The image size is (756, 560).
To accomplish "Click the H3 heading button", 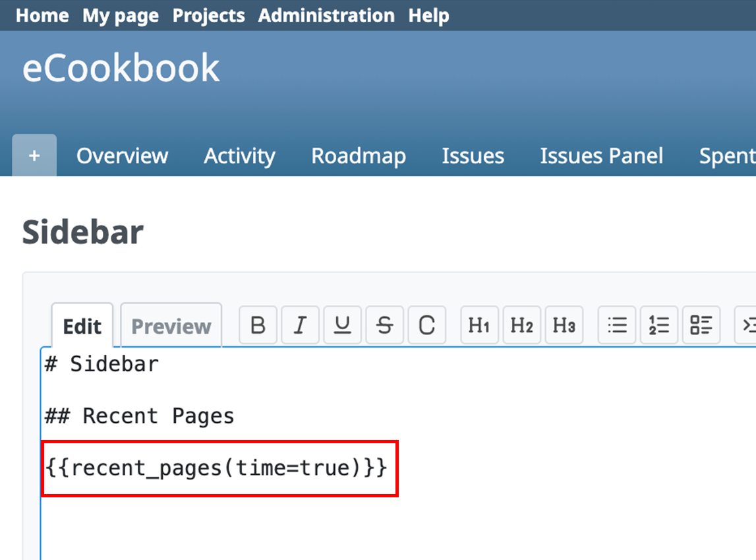I will click(x=564, y=325).
